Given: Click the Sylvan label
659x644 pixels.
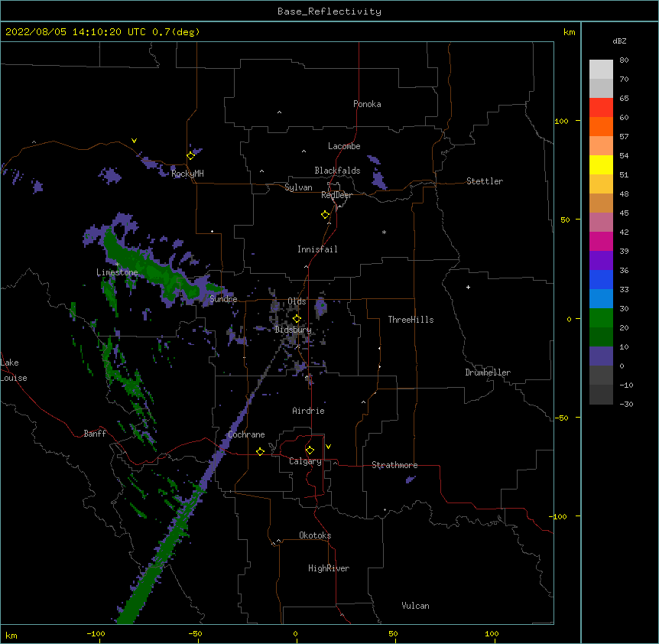Looking at the screenshot, I should click(x=298, y=187).
